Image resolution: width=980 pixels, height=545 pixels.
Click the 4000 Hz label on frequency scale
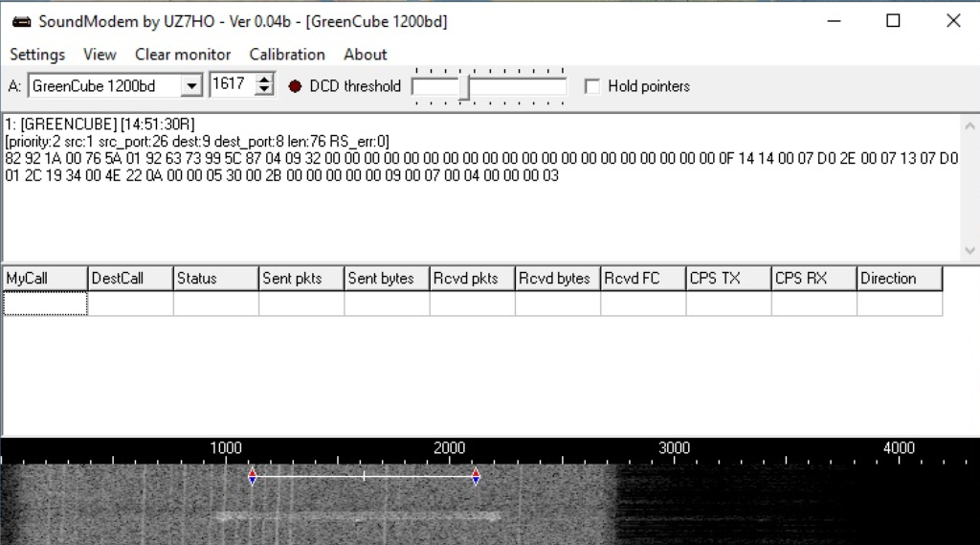click(x=899, y=448)
